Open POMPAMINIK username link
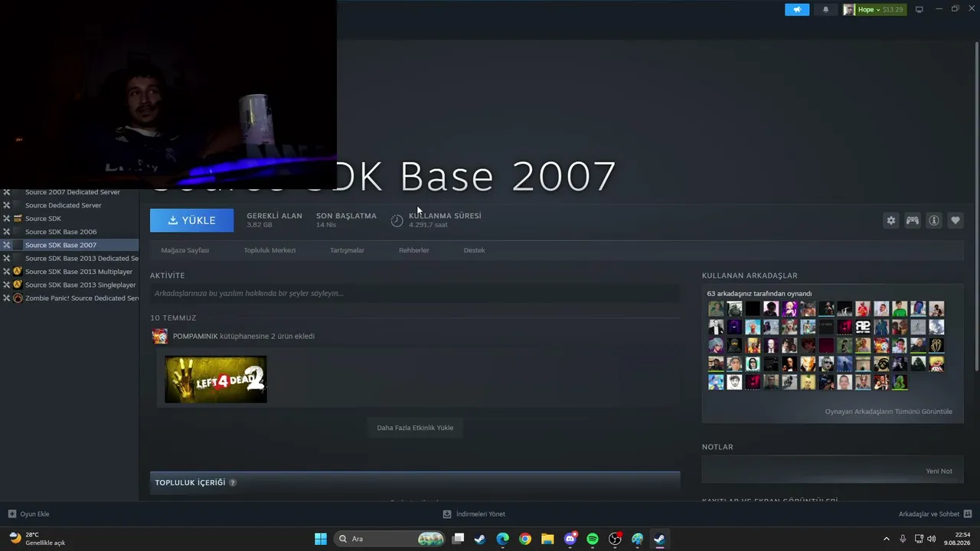This screenshot has height=551, width=980. coord(195,336)
